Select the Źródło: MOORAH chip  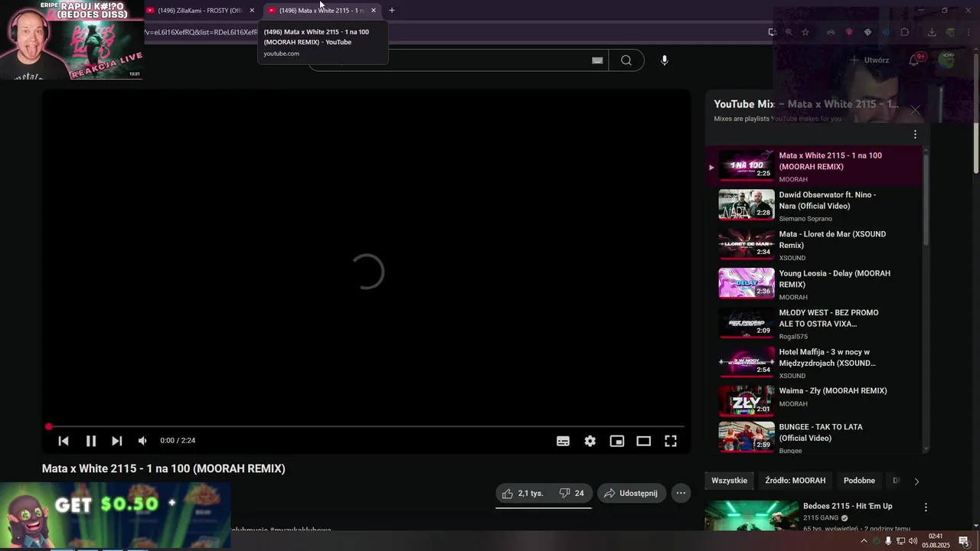pos(795,481)
